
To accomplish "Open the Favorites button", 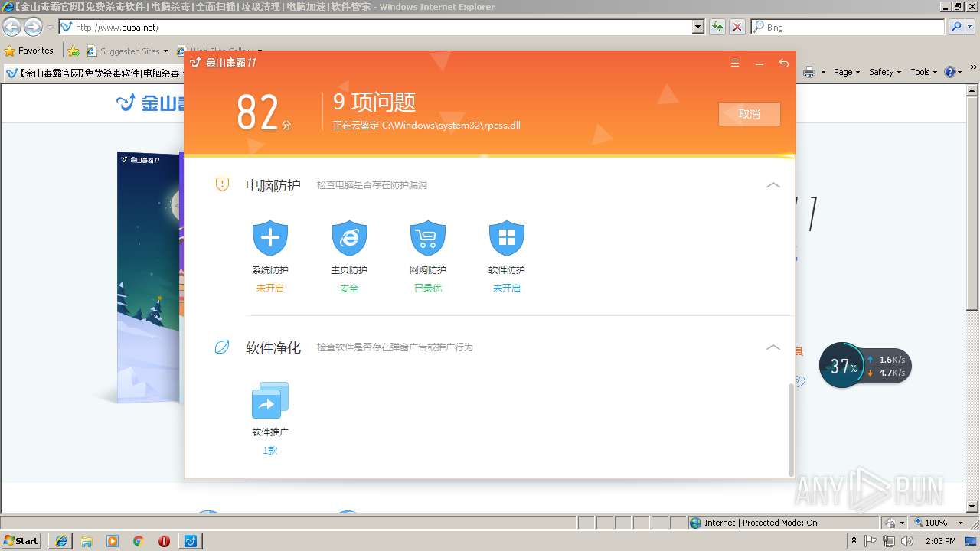I will tap(29, 51).
